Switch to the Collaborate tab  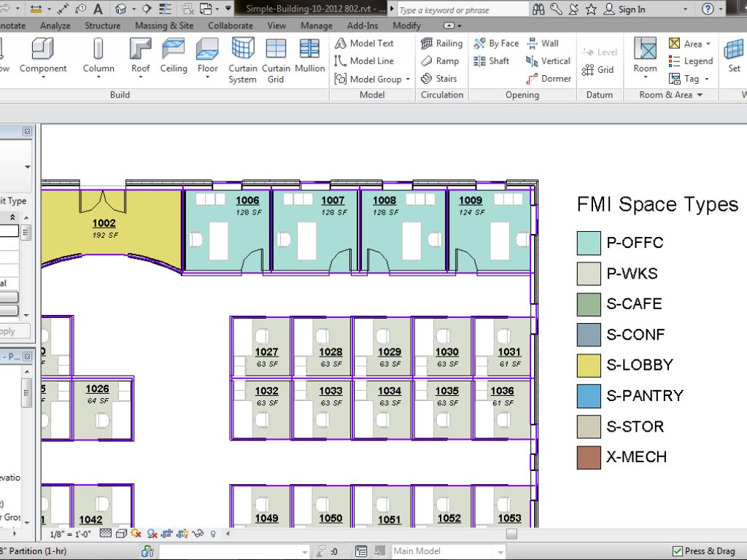[230, 26]
